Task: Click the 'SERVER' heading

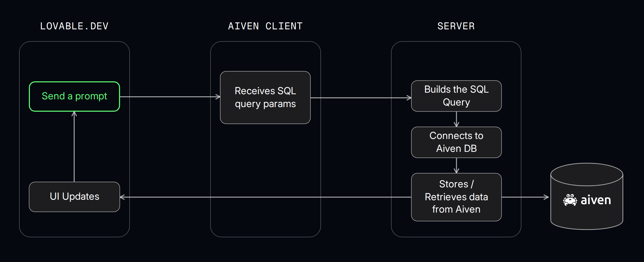Action: [456, 26]
